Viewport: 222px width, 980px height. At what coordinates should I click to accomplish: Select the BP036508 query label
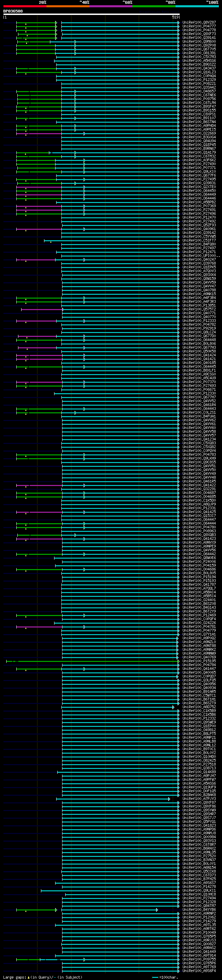(x=13, y=11)
